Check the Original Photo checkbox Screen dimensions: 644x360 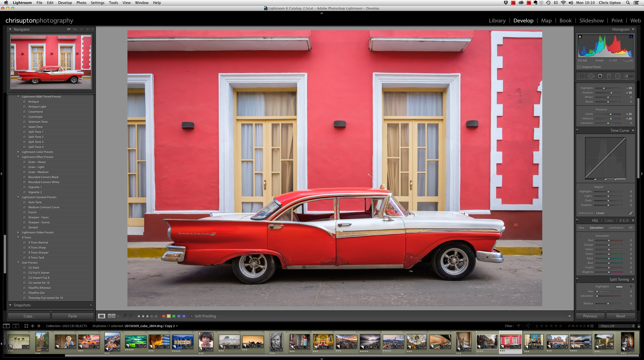579,67
